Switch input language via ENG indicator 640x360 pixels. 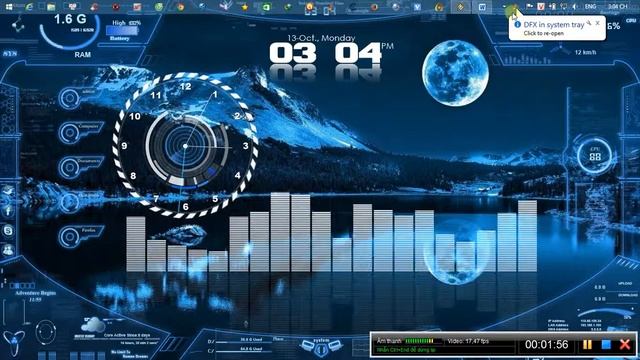590,7
